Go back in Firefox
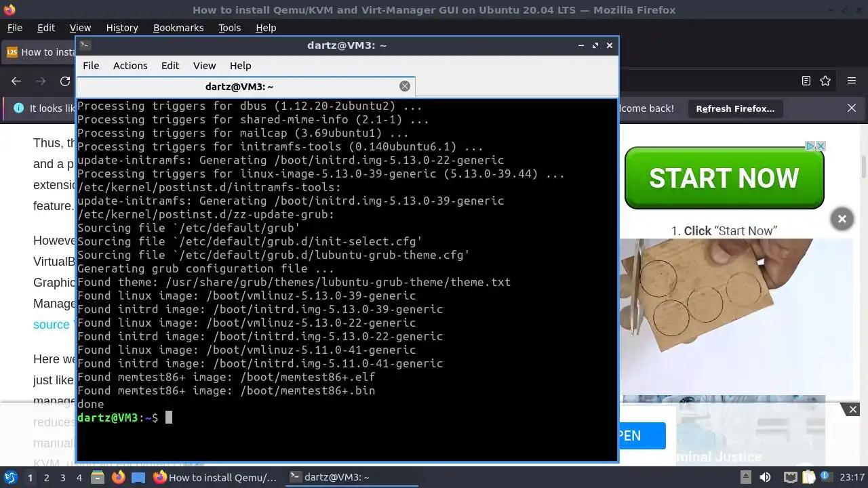Screen dimensions: 868x488 (16, 81)
